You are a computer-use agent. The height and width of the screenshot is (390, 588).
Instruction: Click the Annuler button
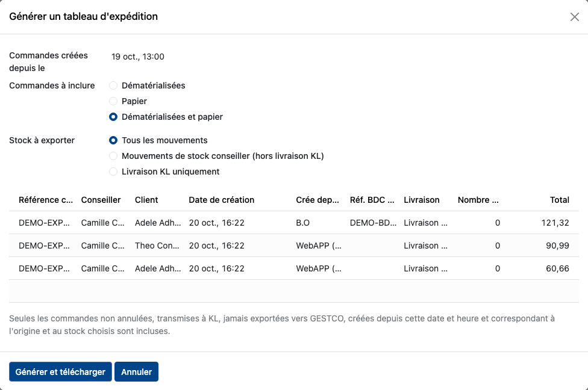[x=137, y=371]
